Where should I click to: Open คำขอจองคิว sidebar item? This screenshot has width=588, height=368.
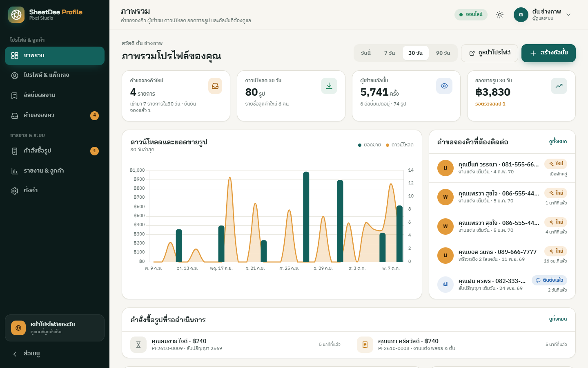pos(55,115)
